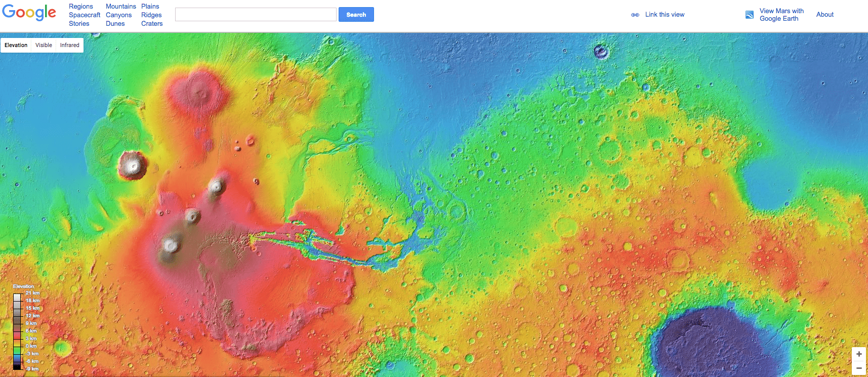
Task: Open the Spacecraft link
Action: click(x=85, y=15)
